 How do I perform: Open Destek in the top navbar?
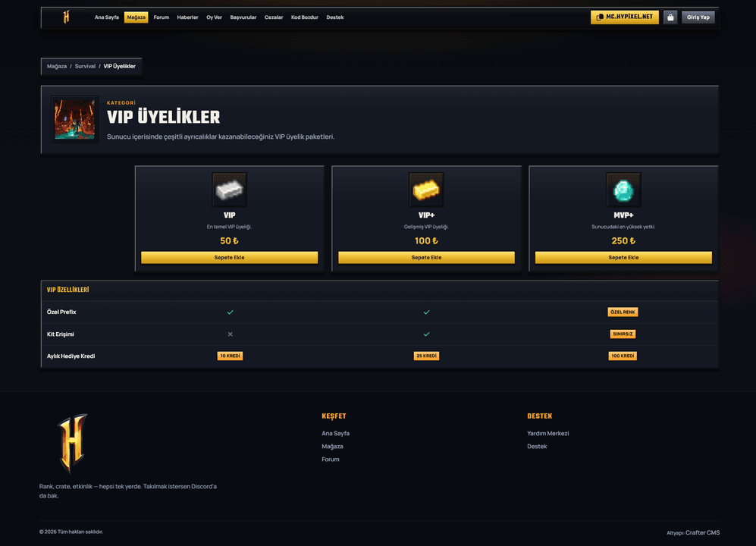pos(334,17)
